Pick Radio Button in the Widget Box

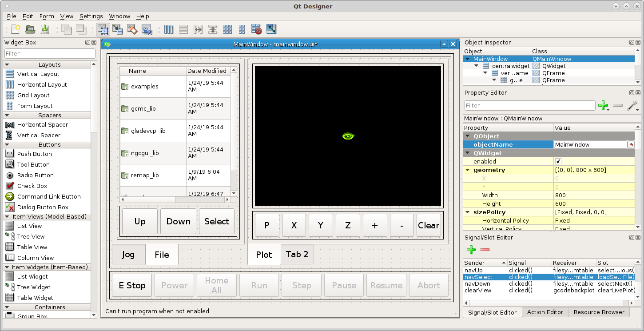pos(35,175)
